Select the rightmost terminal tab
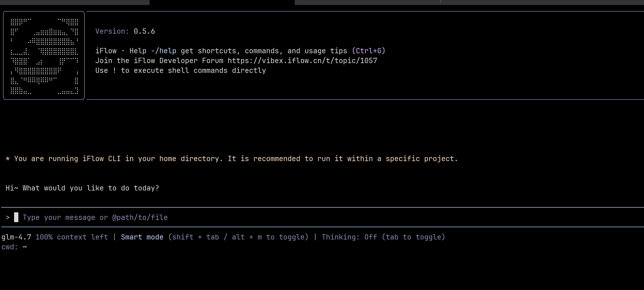Screen dimensions: 644x290 click(x=542, y=2)
